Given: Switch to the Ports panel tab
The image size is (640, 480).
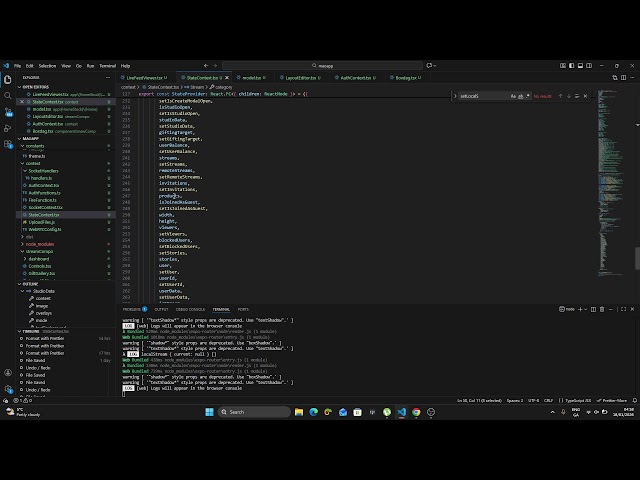Looking at the screenshot, I should point(243,309).
